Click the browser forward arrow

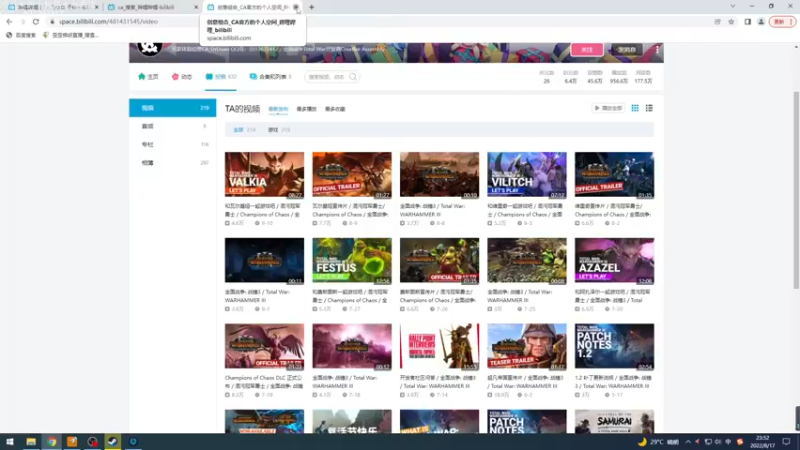pos(22,21)
